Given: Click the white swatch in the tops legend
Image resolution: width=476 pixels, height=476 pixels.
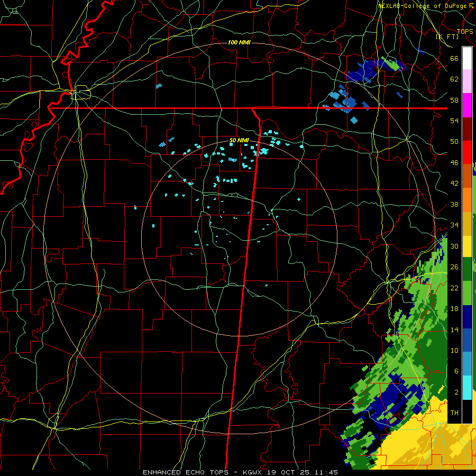Looking at the screenshot, I should pos(467,58).
